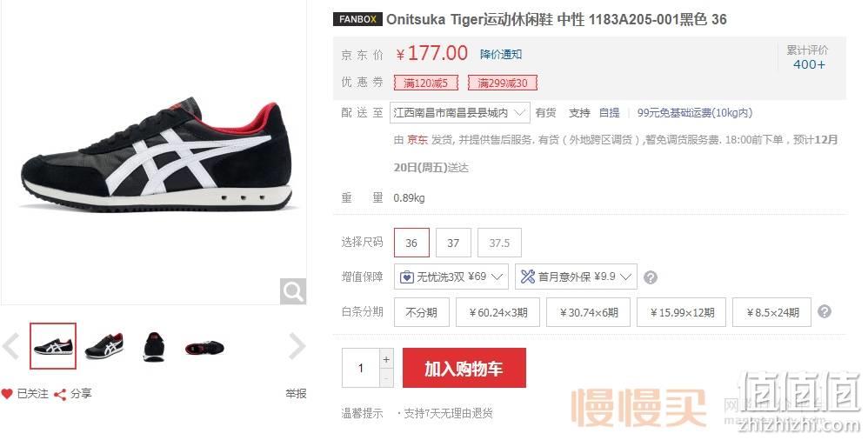
Task: Claim the 满120减5 coupon
Action: click(x=425, y=83)
